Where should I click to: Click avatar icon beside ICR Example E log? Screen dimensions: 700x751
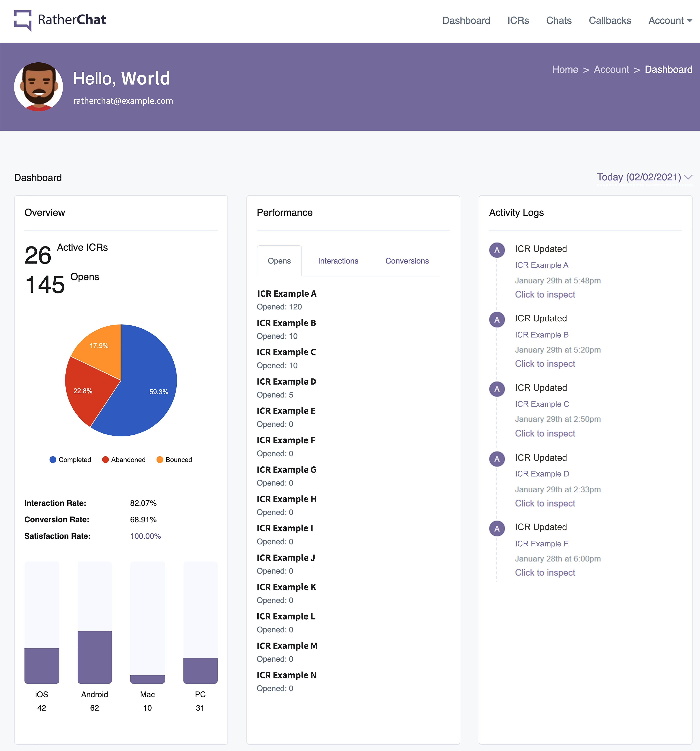click(x=497, y=529)
